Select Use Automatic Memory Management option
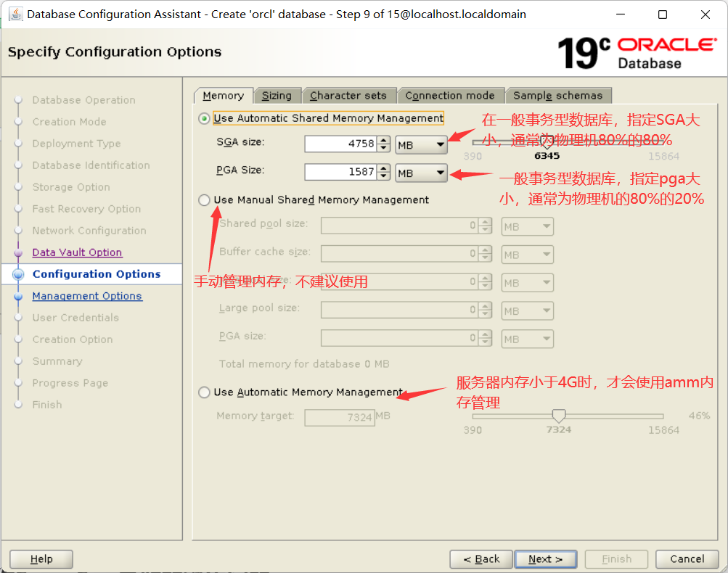728x573 pixels. [204, 392]
